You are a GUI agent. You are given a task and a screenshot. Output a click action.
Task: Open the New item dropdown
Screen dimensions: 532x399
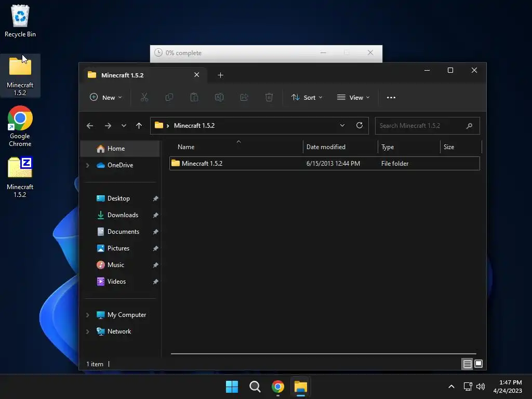105,97
